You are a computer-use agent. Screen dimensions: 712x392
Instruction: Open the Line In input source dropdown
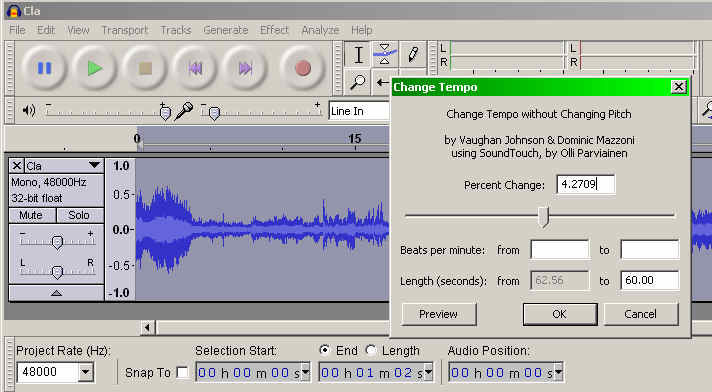pos(359,111)
